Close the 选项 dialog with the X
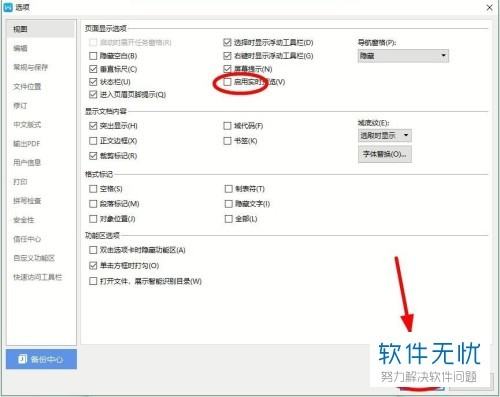500x397 pixels. [x=489, y=7]
